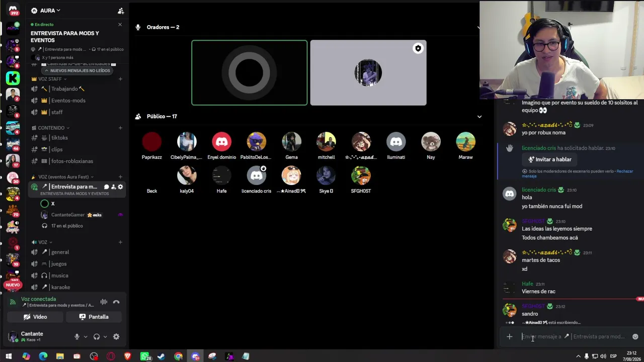644x362 pixels.
Task: Open chat icon on Entrevista stage channel
Action: coord(106,187)
